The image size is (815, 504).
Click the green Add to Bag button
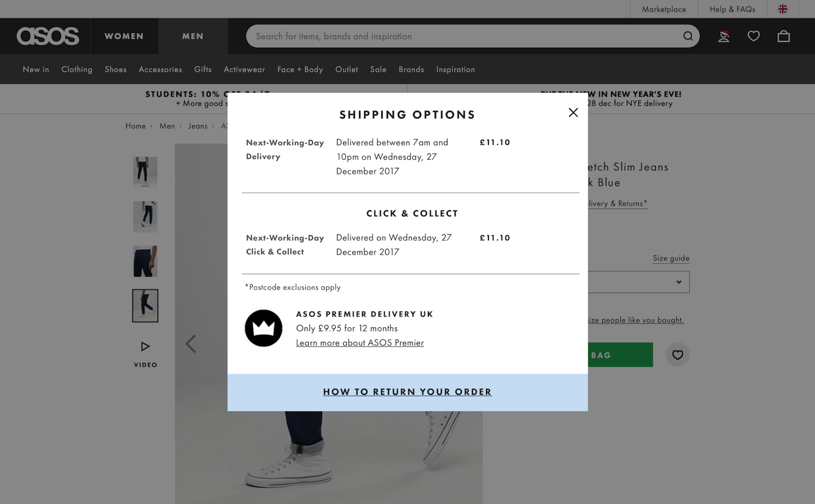coord(620,355)
